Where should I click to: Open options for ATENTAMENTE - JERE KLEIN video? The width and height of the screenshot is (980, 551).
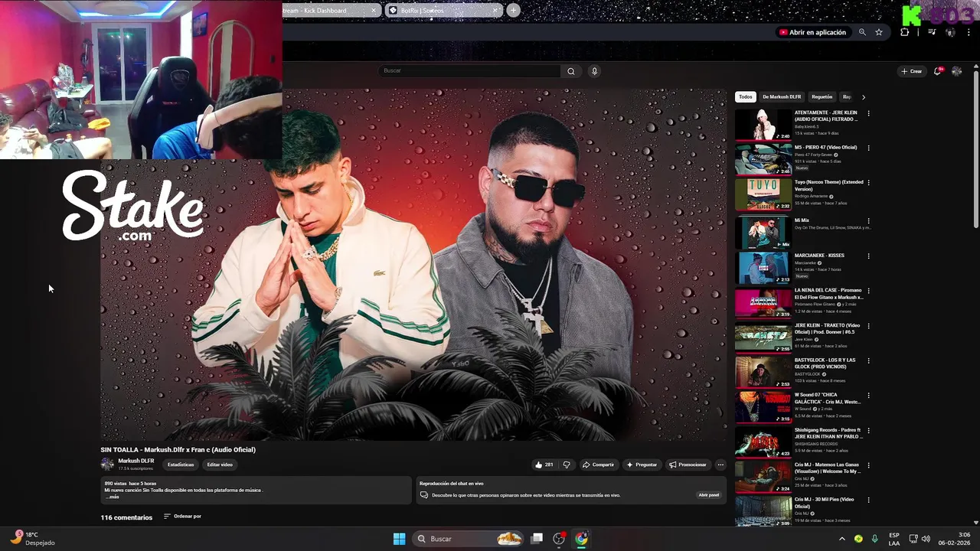868,113
